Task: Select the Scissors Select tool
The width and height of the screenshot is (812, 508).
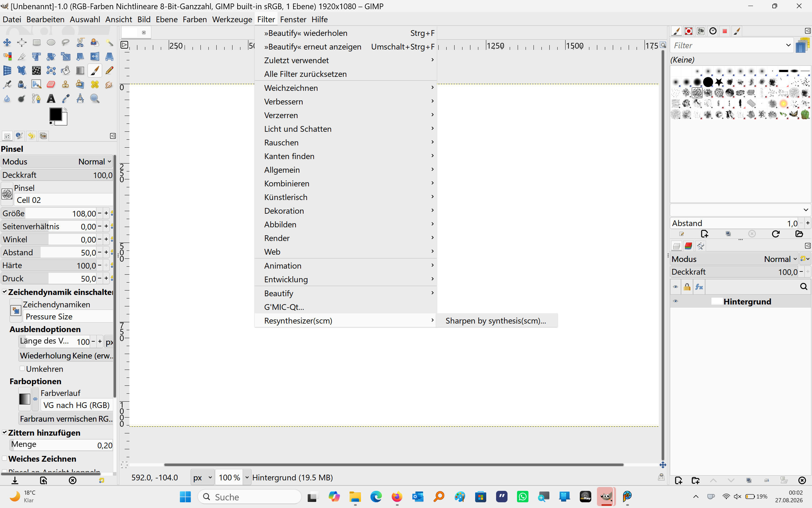Action: pos(80,43)
